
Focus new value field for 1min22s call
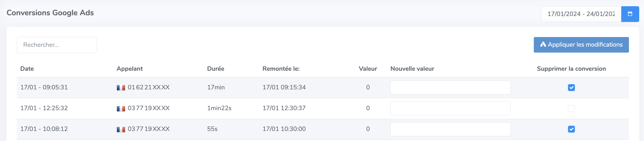450,108
